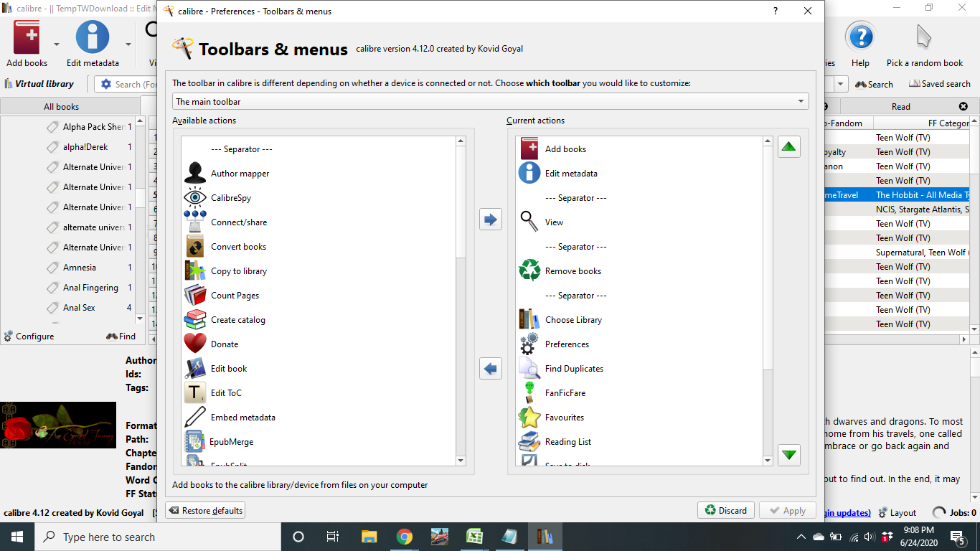Choose the Edit ToC icon

point(195,393)
